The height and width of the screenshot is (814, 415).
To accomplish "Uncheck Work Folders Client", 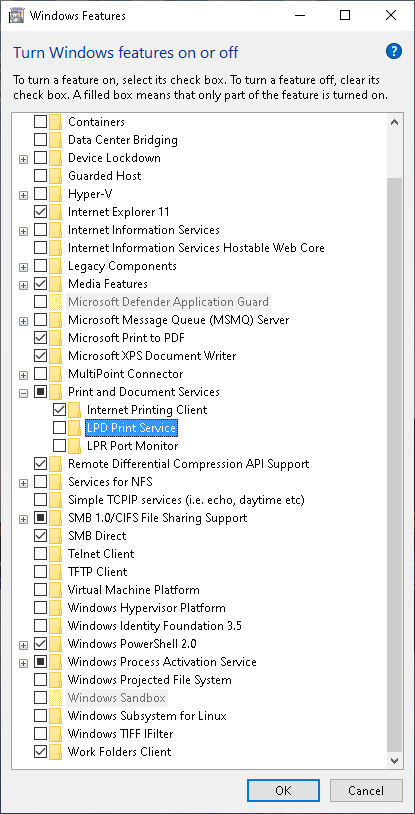I will pos(41,752).
